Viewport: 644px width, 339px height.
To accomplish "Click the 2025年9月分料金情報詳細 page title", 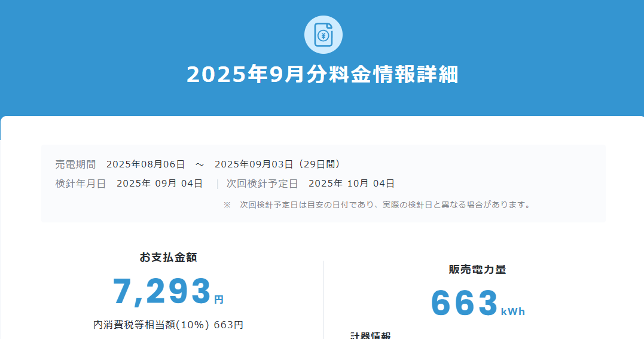I will coord(322,75).
